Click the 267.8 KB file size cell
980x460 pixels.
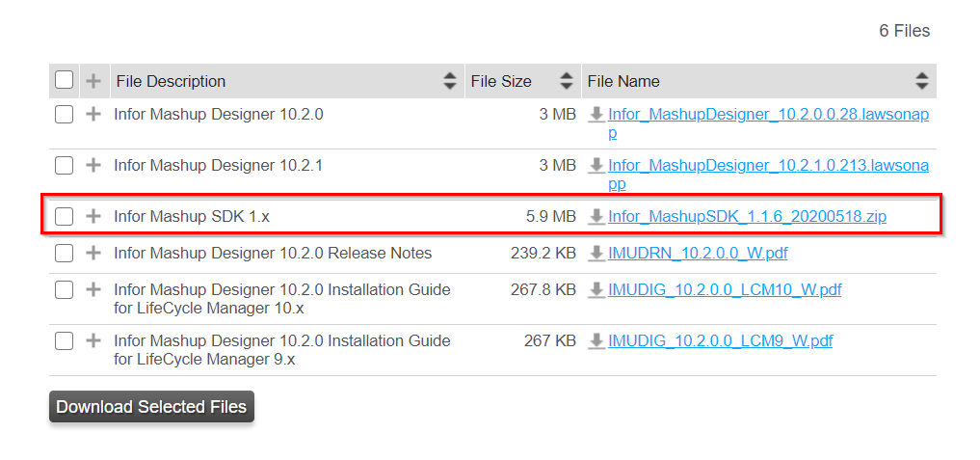543,289
